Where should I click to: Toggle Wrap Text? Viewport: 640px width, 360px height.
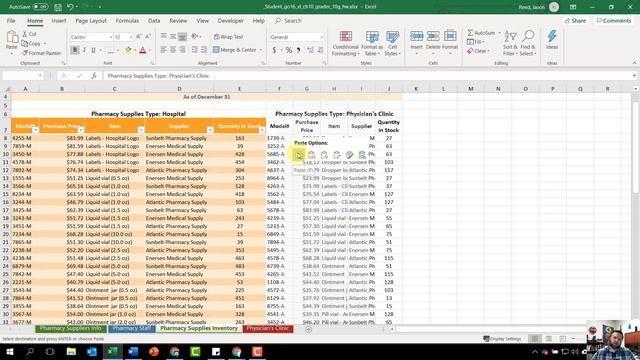click(x=229, y=37)
